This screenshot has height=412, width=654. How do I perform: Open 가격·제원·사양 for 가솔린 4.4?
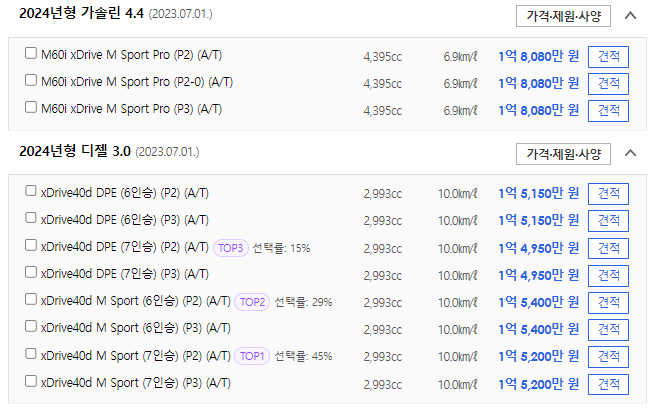click(x=563, y=16)
